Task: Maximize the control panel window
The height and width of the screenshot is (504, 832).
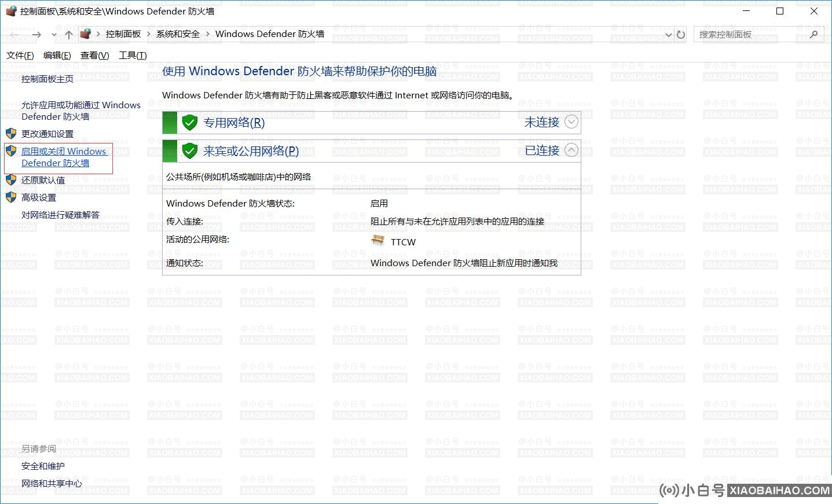Action: [780, 11]
